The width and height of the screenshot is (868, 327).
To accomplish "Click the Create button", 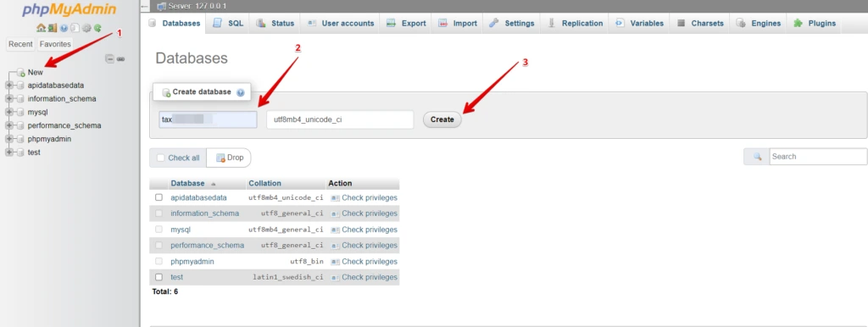I will (442, 119).
